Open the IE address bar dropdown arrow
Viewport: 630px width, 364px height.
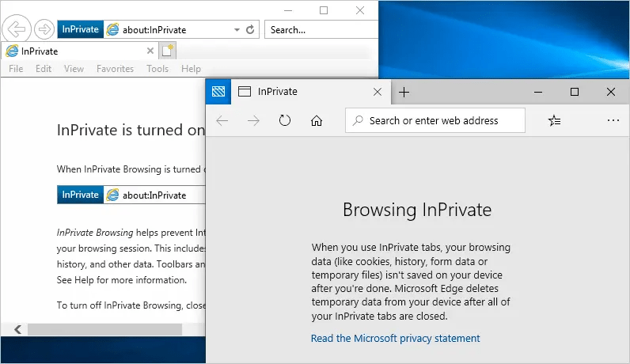pos(237,30)
